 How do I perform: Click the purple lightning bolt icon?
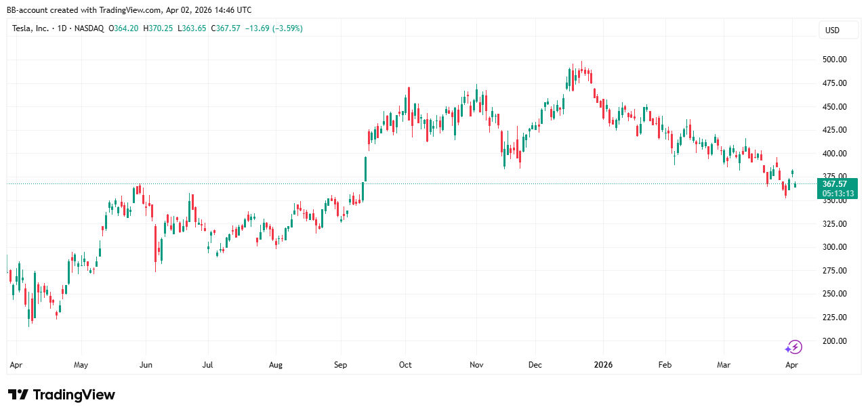[x=793, y=347]
